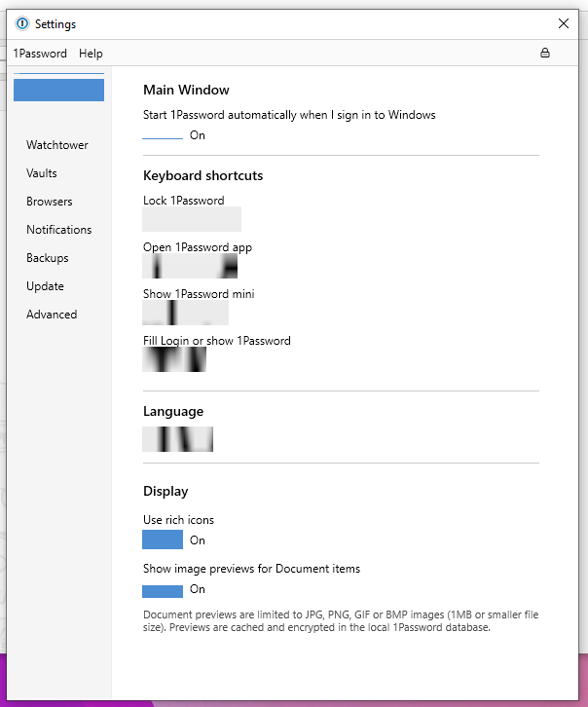Select the highlighted blue sidebar item

click(x=58, y=91)
